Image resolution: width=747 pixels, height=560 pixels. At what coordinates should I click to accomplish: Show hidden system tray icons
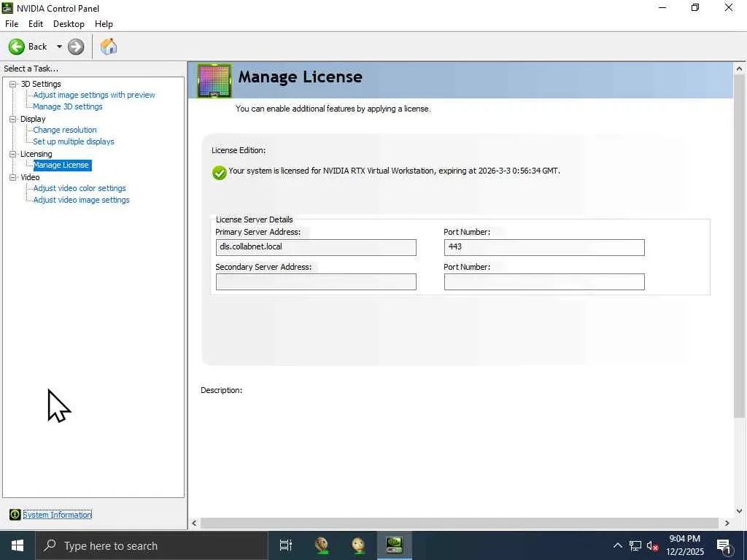coord(617,545)
